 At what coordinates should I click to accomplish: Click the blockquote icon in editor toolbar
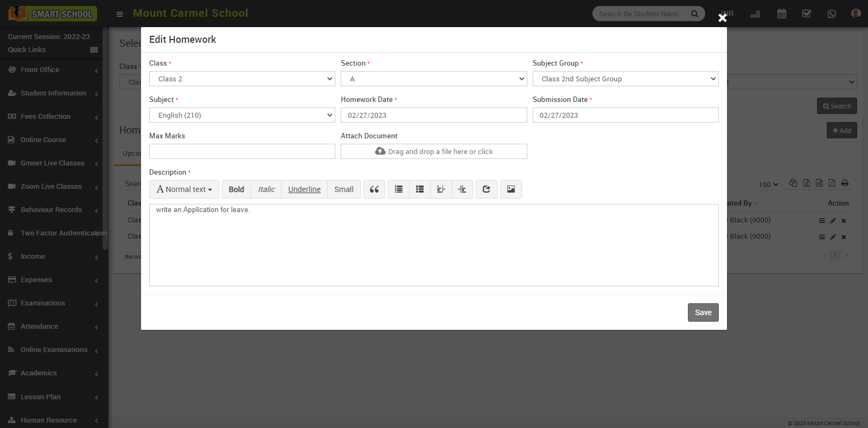point(374,189)
